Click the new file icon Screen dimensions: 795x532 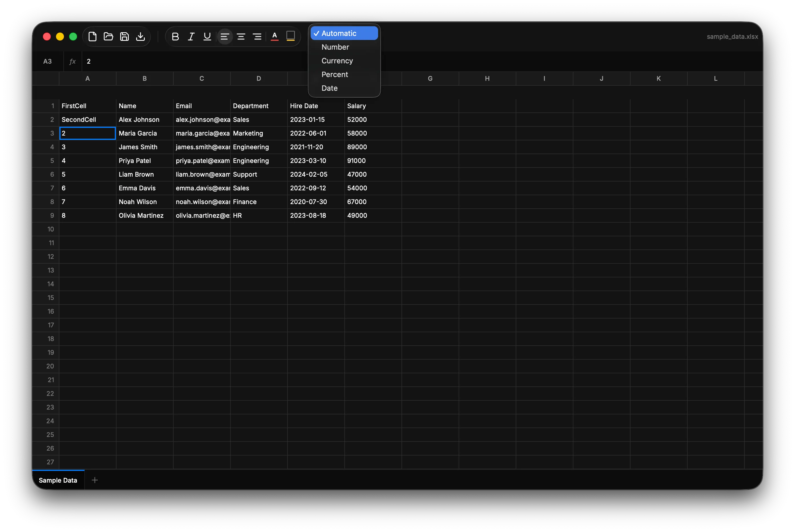(92, 37)
